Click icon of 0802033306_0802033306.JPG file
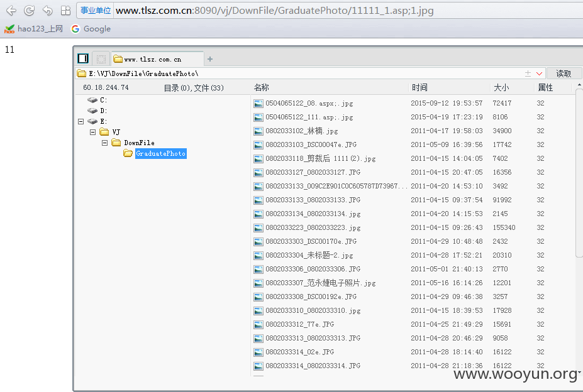Screen dimensions: 583x392 [x=258, y=269]
